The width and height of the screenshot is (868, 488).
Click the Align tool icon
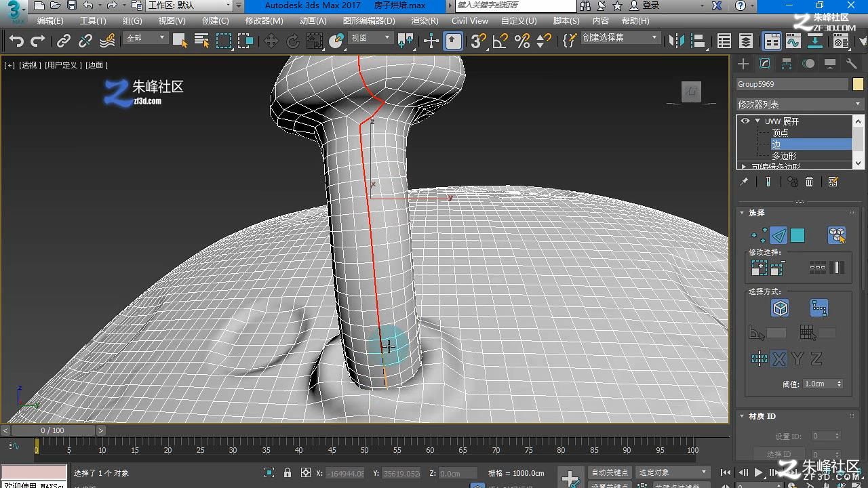pyautogui.click(x=698, y=41)
